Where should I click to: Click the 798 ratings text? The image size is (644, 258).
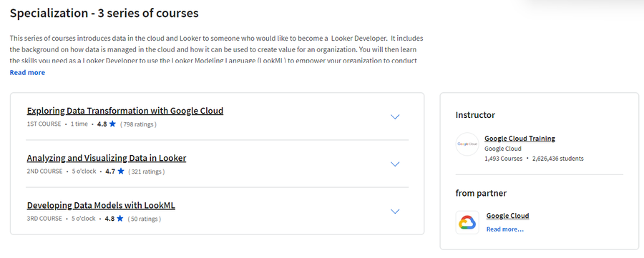pyautogui.click(x=138, y=124)
